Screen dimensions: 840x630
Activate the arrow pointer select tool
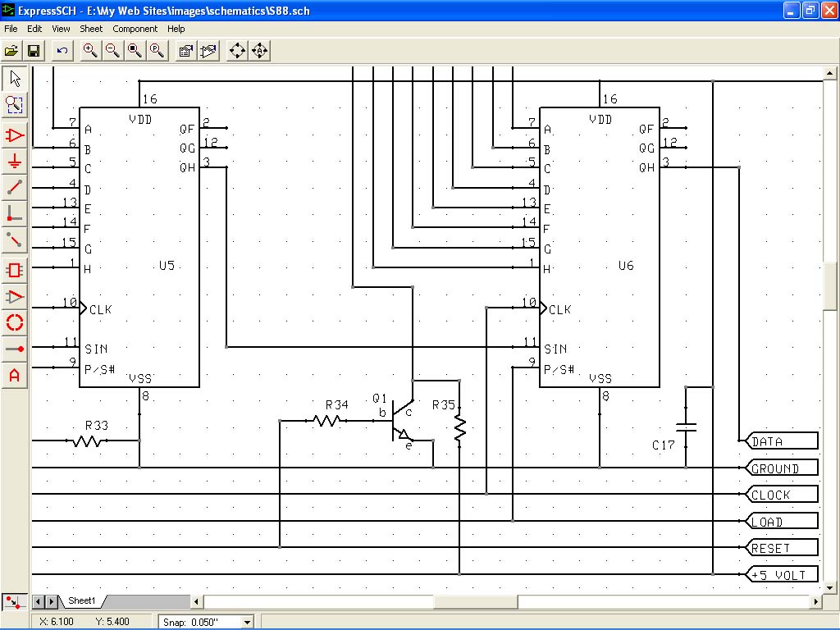coord(15,79)
